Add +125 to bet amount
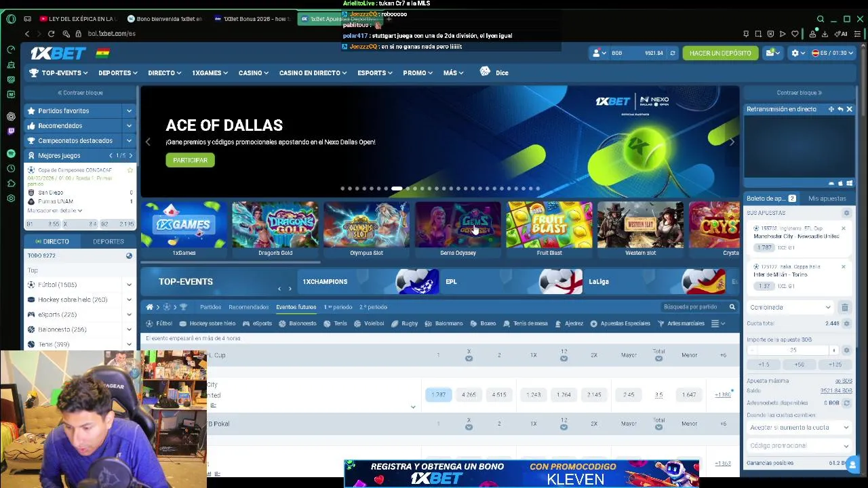The image size is (868, 488). click(x=835, y=365)
